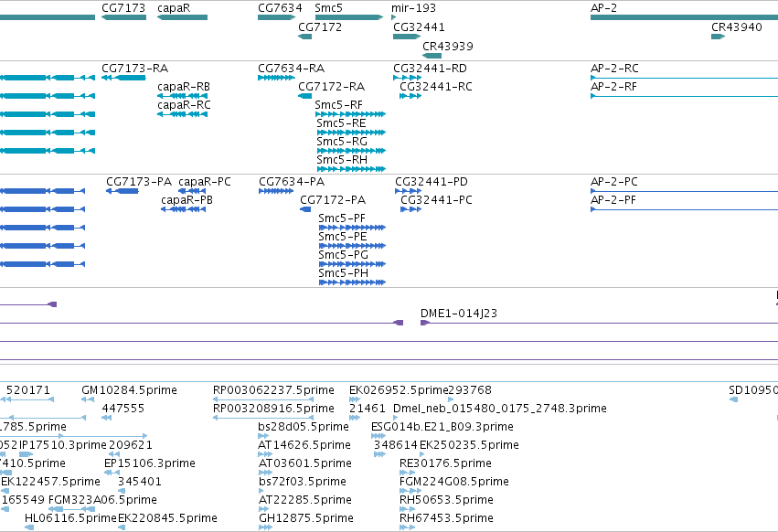Select feature 447555
This screenshot has height=532, width=778.
[x=106, y=418]
